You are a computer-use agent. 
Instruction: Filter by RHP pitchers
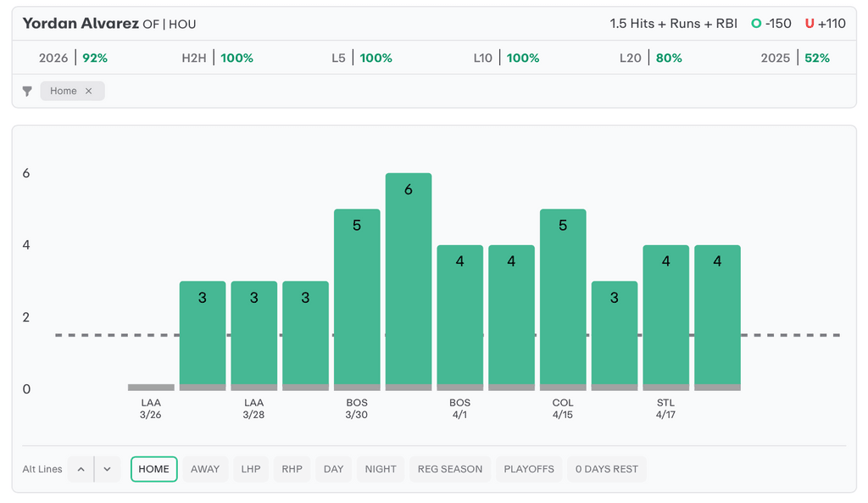click(292, 469)
